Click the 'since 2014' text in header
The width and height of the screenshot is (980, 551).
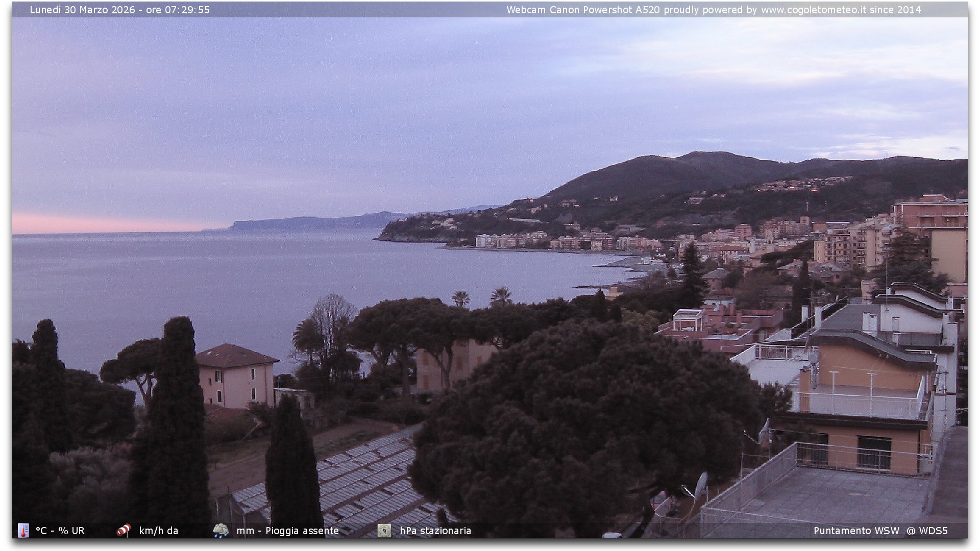point(895,10)
